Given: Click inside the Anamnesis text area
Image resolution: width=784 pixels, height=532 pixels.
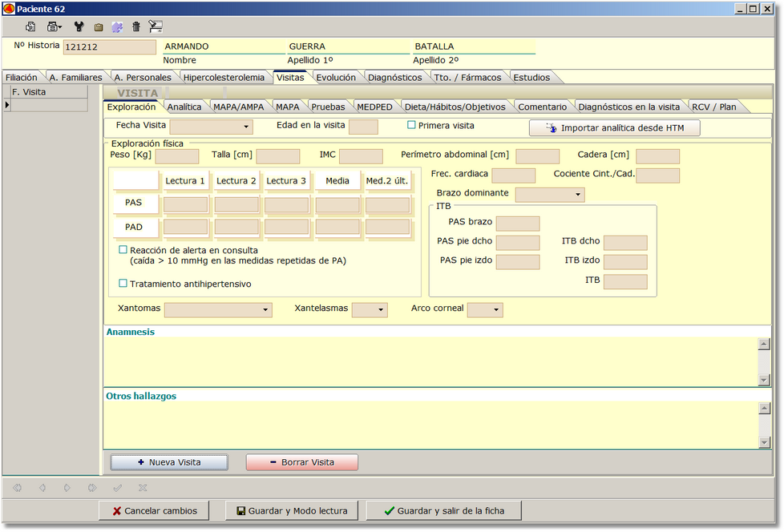Looking at the screenshot, I should tap(431, 361).
